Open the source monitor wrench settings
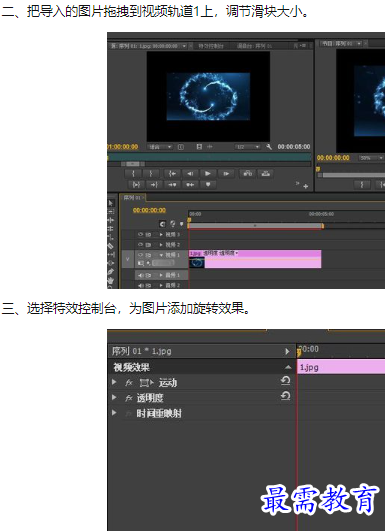The height and width of the screenshot is (531, 385). click(269, 147)
